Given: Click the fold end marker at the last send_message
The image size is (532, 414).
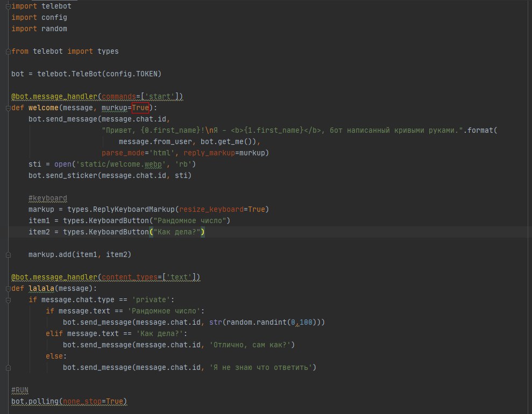Looking at the screenshot, I should [8, 368].
